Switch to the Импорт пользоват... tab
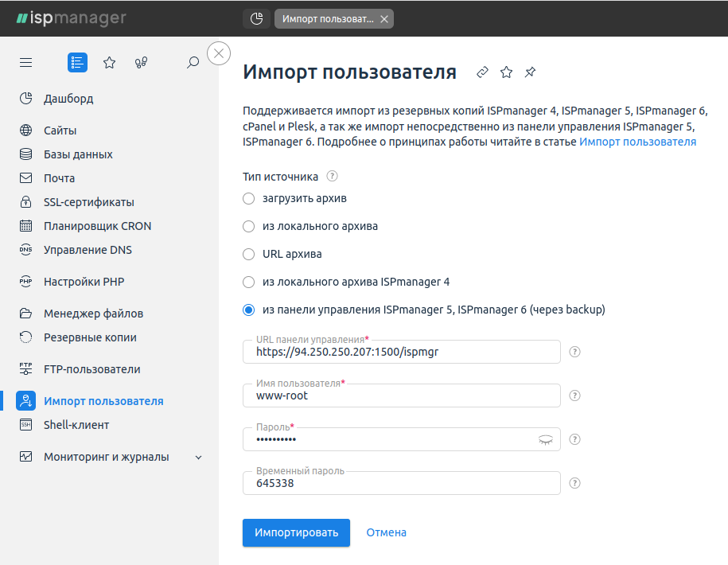The width and height of the screenshot is (728, 565). pos(328,19)
